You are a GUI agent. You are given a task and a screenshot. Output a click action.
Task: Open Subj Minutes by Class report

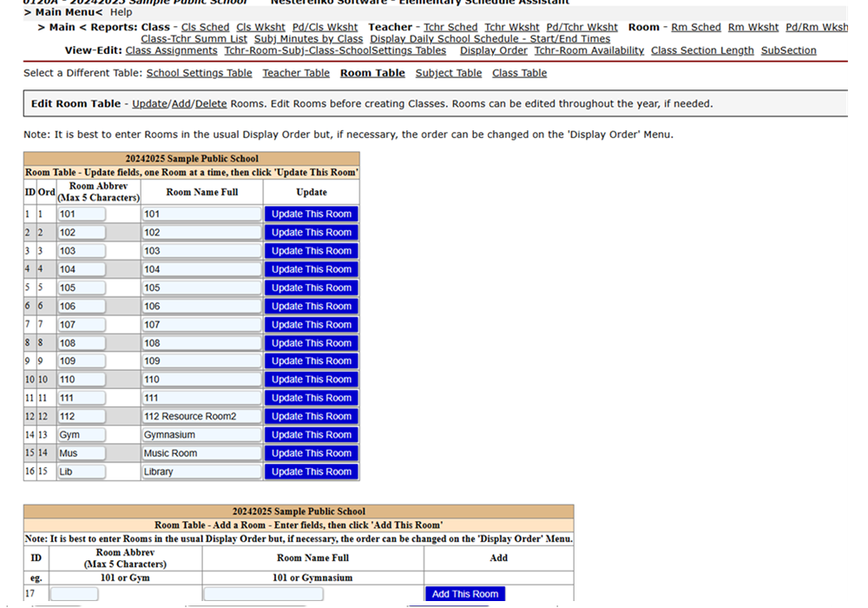coord(308,39)
